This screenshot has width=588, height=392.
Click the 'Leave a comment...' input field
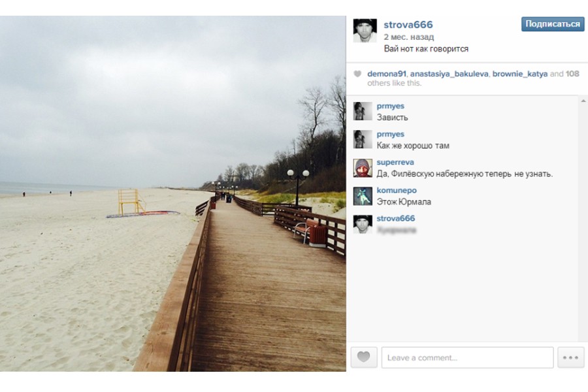(467, 357)
